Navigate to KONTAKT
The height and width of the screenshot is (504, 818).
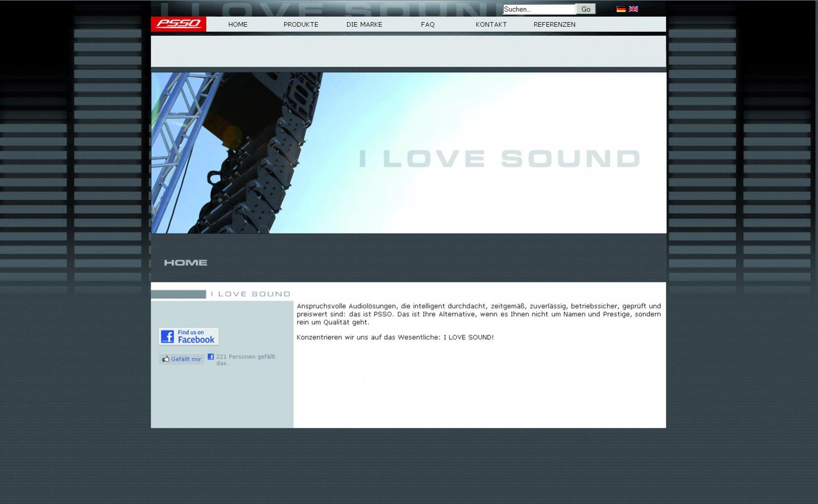(x=491, y=24)
